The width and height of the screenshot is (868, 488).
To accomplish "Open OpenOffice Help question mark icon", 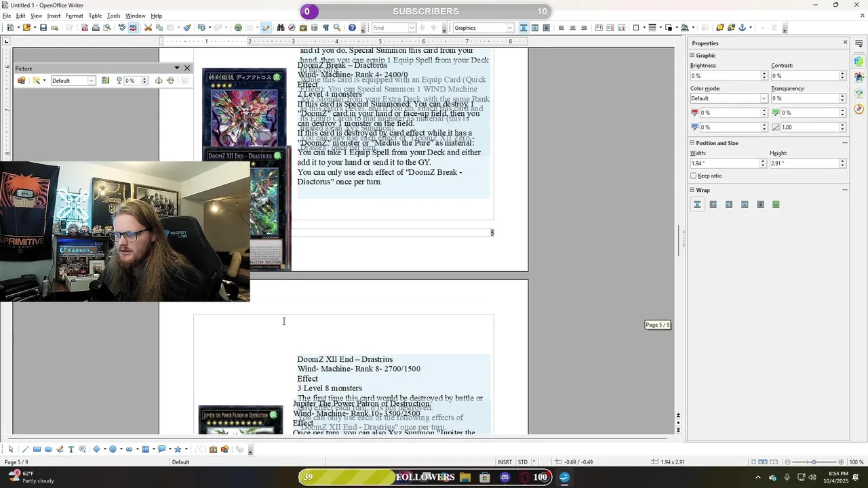I will pos(352,28).
